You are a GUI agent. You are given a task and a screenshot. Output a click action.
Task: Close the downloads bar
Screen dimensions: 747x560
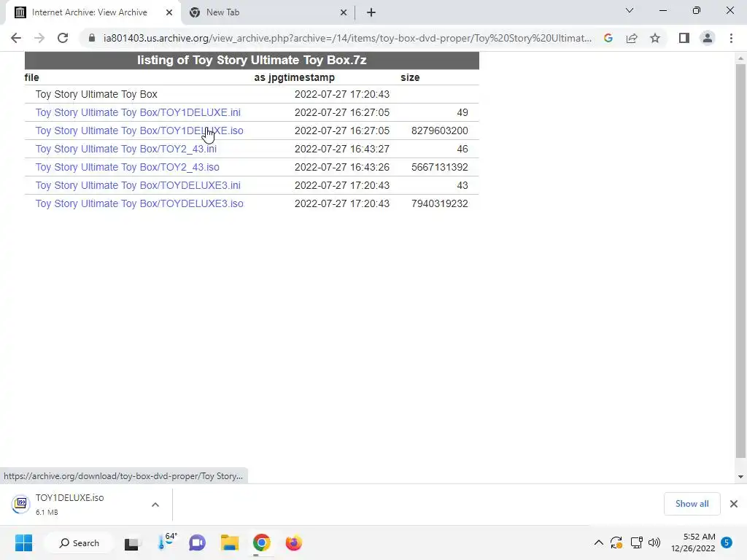click(734, 504)
